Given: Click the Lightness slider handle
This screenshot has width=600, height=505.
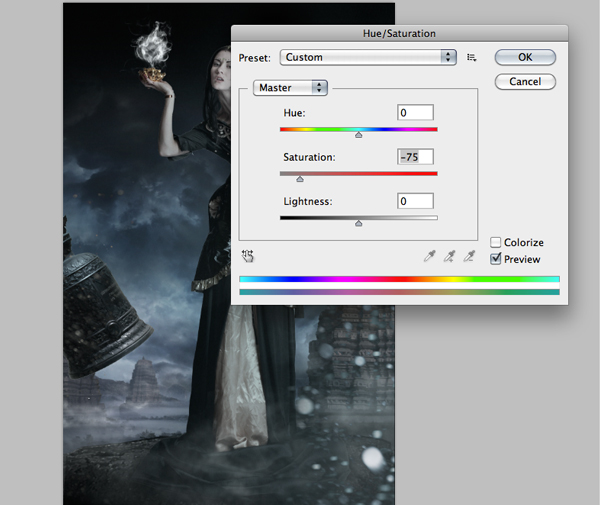Looking at the screenshot, I should 359,223.
